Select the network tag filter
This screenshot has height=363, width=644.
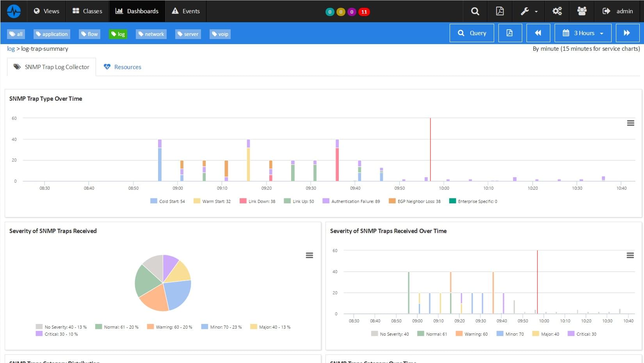[x=151, y=34]
